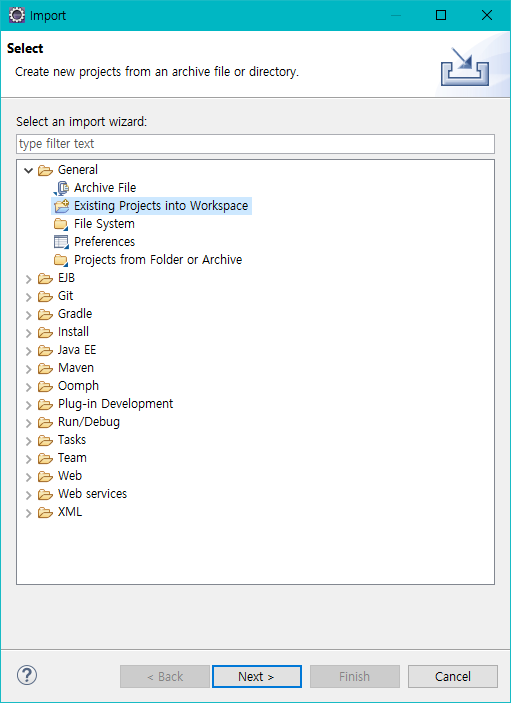511x703 pixels.
Task: Click the Gradle folder icon
Action: point(45,314)
